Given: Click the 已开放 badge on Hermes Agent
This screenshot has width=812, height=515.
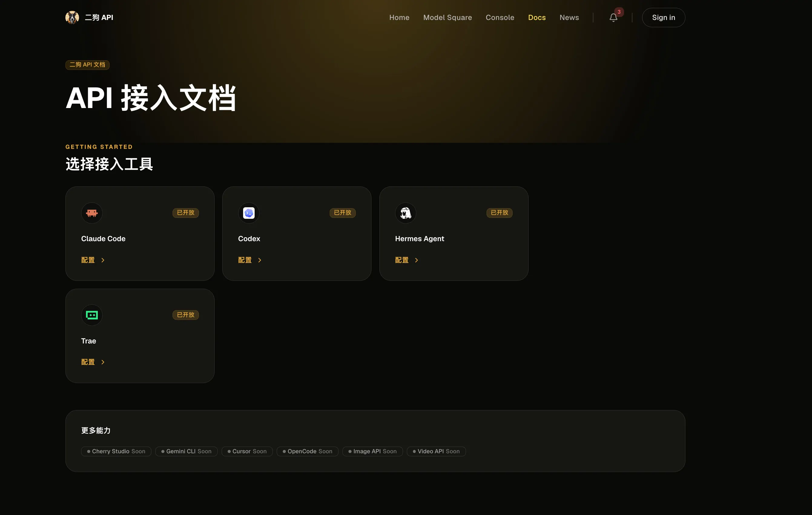Looking at the screenshot, I should click(x=500, y=213).
